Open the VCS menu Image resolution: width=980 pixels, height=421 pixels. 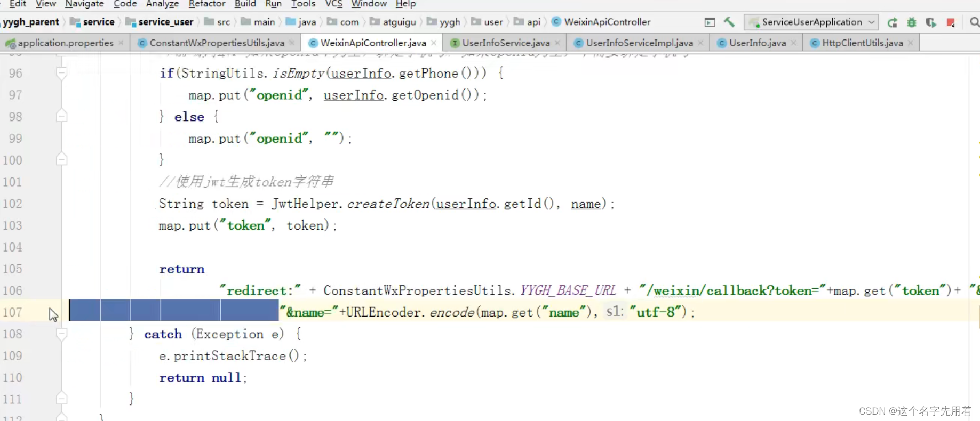[334, 4]
